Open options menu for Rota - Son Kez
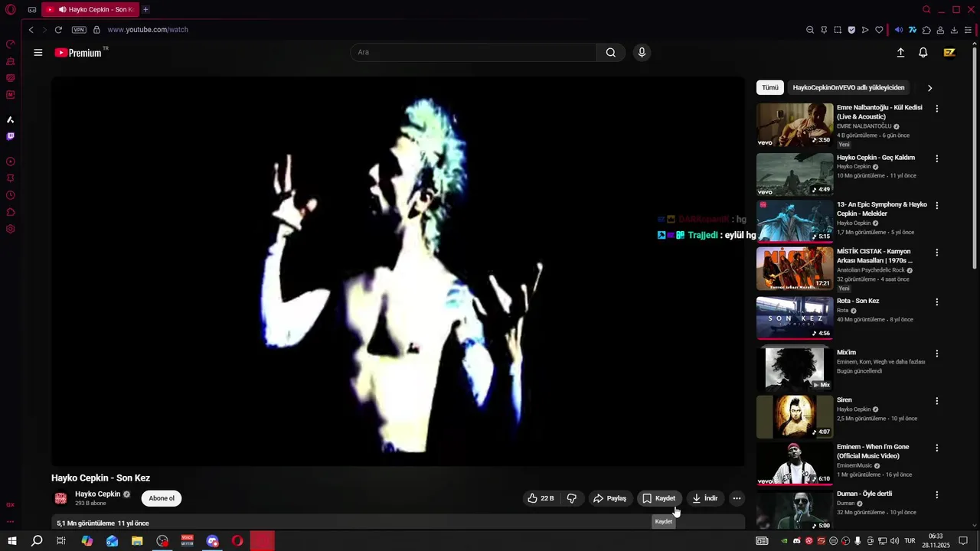This screenshot has height=551, width=980. pyautogui.click(x=936, y=302)
